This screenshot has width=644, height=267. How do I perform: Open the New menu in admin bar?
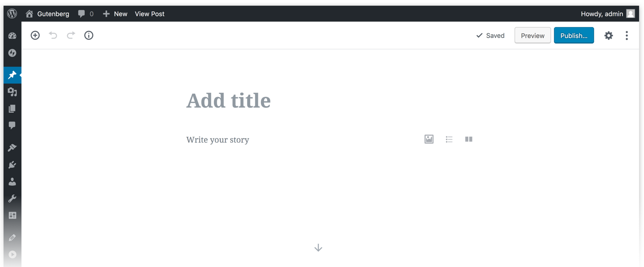click(115, 14)
